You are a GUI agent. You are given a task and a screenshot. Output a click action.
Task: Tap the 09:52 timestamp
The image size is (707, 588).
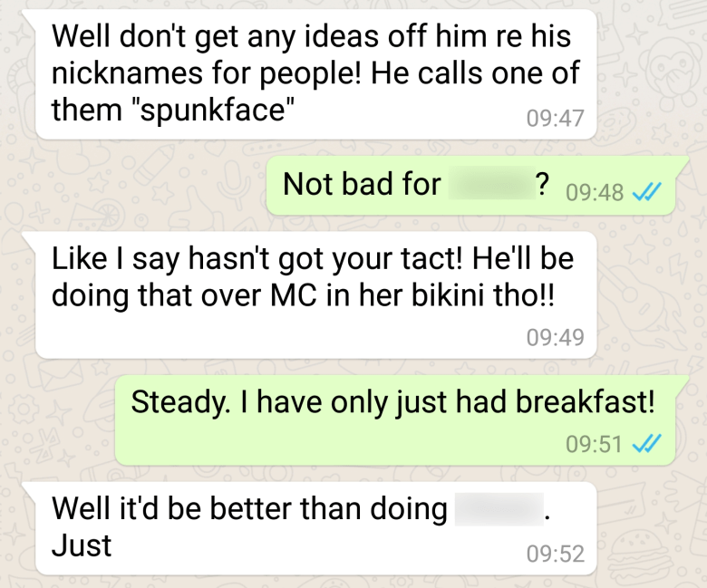555,554
